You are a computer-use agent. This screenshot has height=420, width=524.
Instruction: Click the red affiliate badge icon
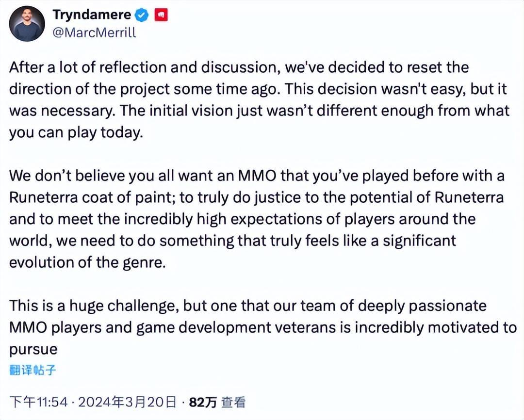tap(161, 15)
